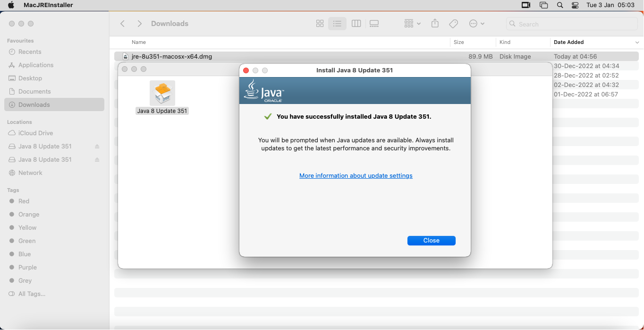Open More information about update settings link

[x=356, y=176]
